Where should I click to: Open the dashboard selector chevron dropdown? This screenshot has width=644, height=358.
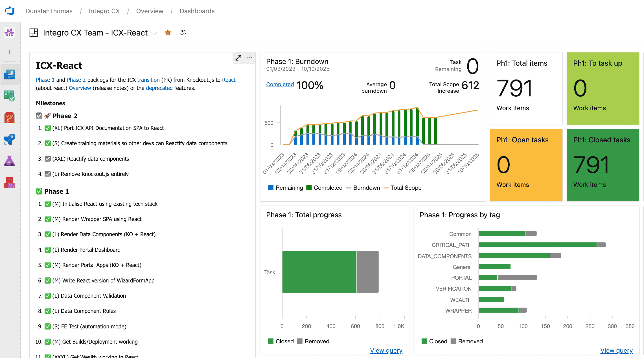point(154,33)
